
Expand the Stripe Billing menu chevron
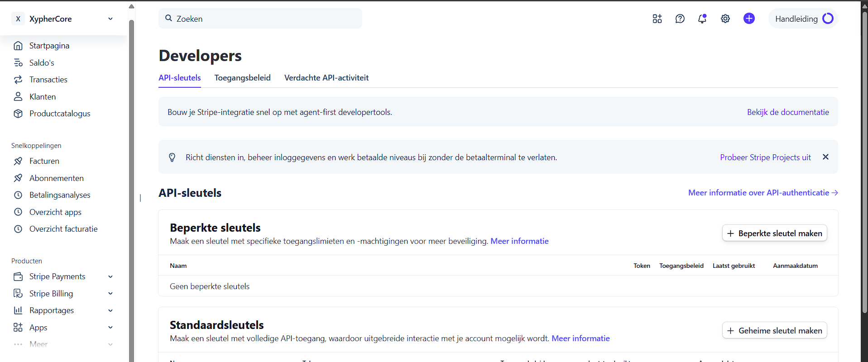110,293
